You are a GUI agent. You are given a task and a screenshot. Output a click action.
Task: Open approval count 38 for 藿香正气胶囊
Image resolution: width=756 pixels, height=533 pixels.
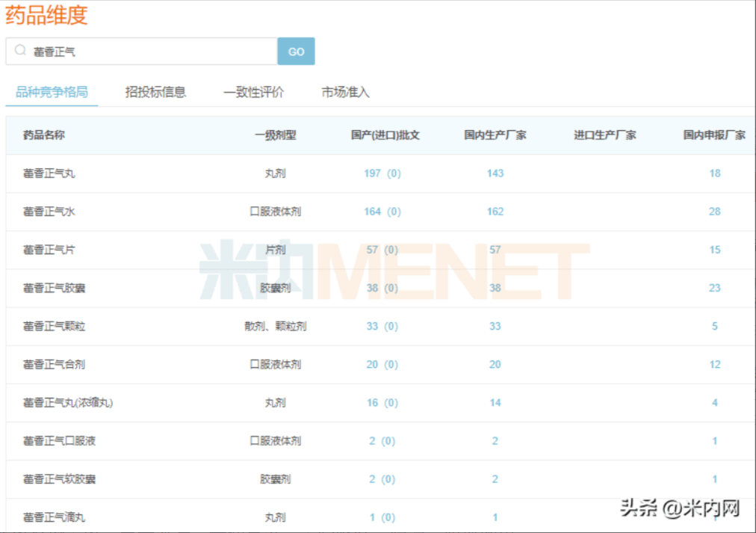[372, 288]
